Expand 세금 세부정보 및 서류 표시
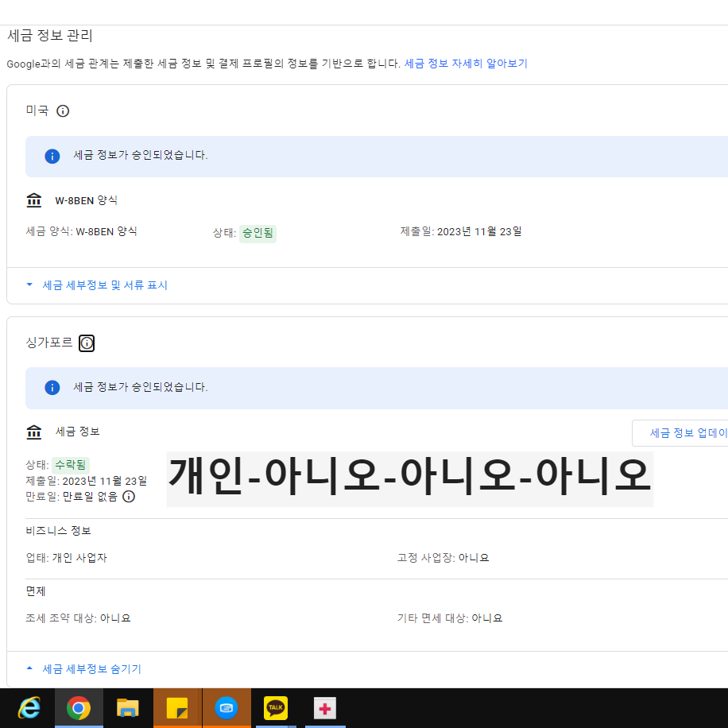 [x=105, y=285]
